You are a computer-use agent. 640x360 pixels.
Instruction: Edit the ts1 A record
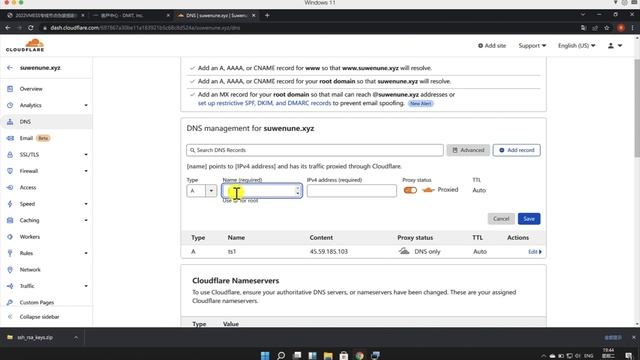(x=535, y=252)
